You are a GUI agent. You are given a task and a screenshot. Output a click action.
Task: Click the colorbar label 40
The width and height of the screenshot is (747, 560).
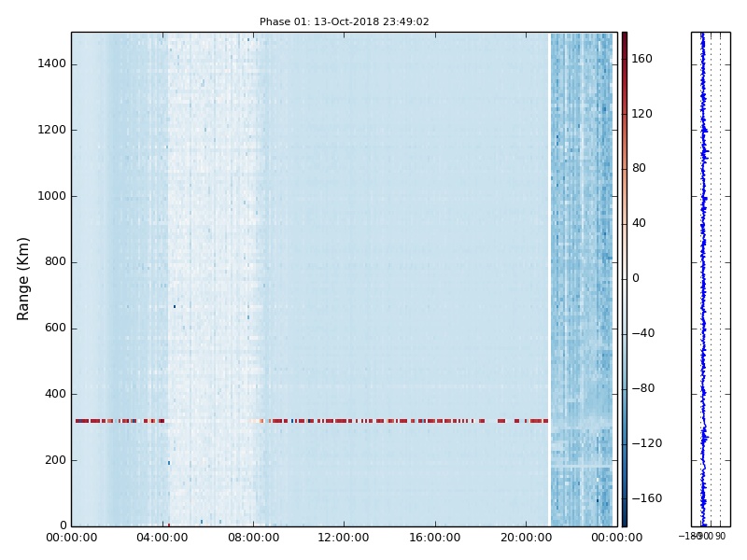(639, 223)
